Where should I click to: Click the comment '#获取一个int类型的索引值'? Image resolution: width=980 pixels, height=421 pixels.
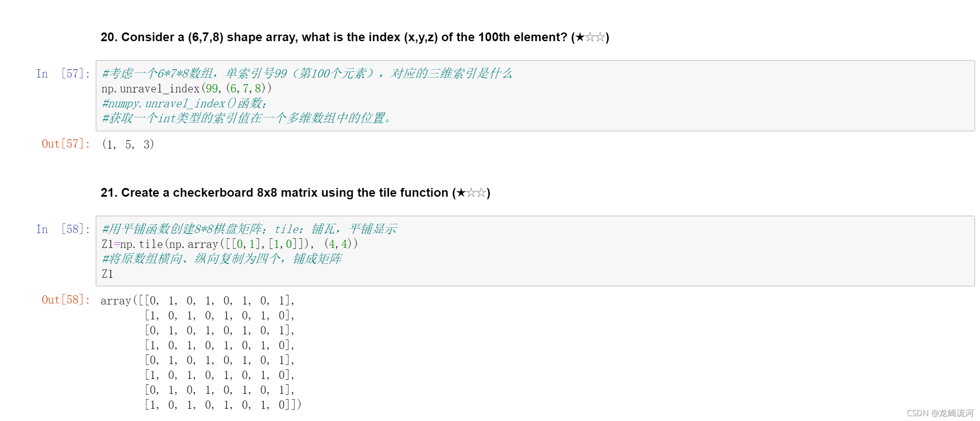click(247, 118)
